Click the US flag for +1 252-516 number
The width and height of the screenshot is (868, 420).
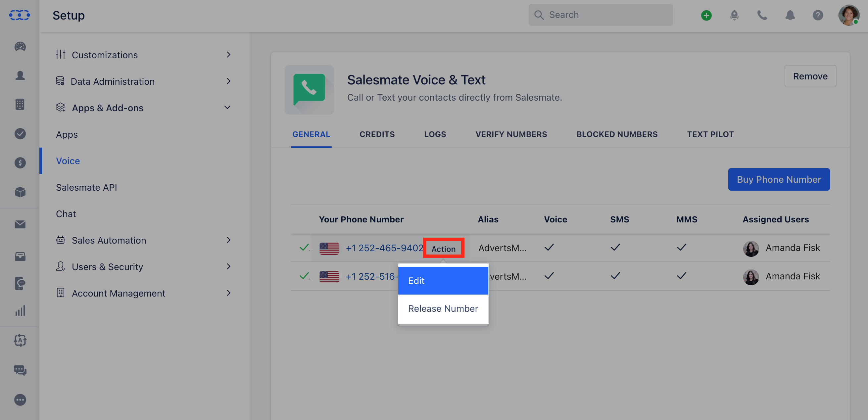329,277
